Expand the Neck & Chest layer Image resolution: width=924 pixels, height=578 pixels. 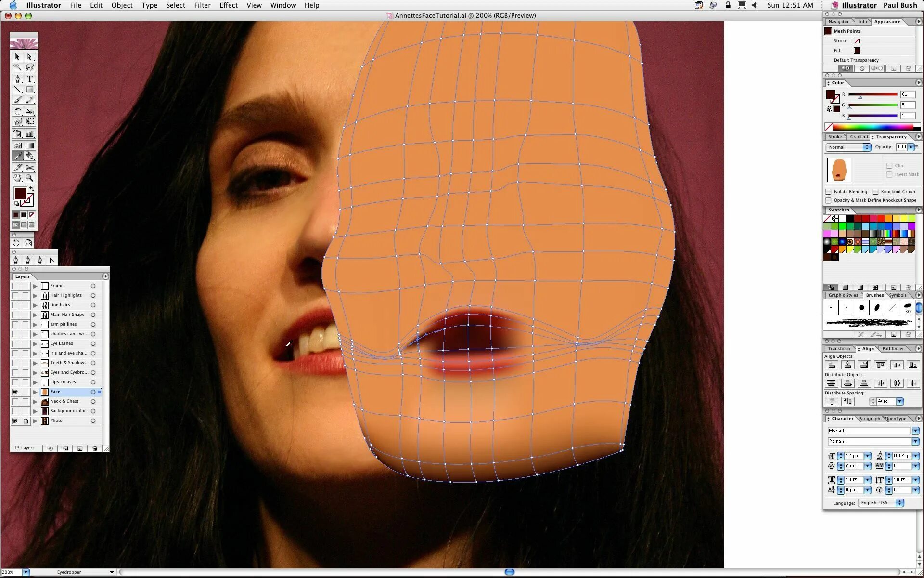coord(35,401)
